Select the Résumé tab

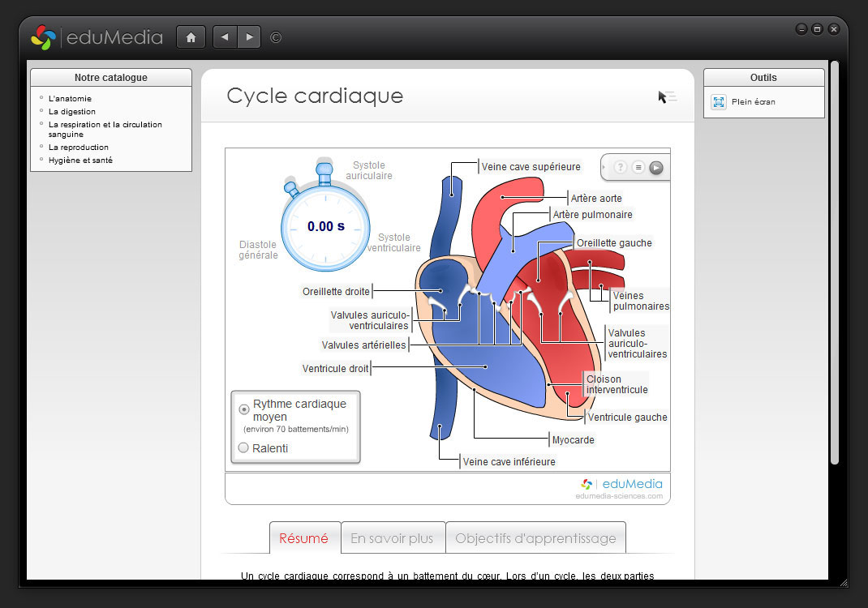[304, 538]
